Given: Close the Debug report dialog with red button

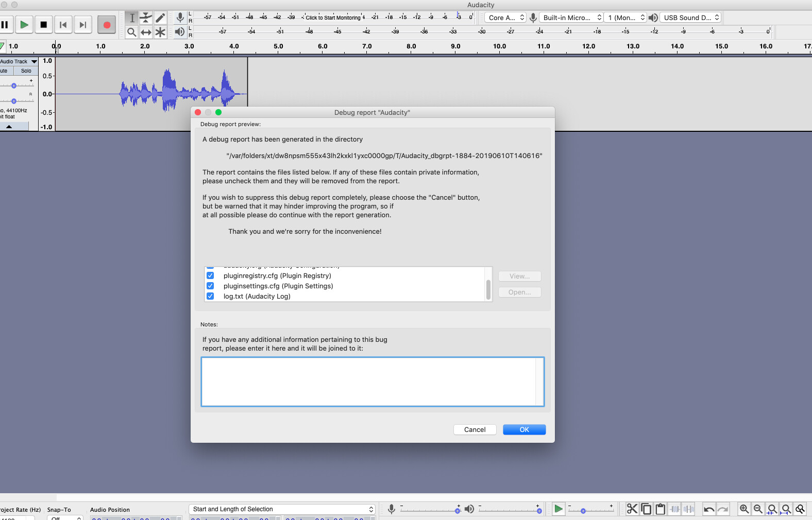Looking at the screenshot, I should coord(198,112).
